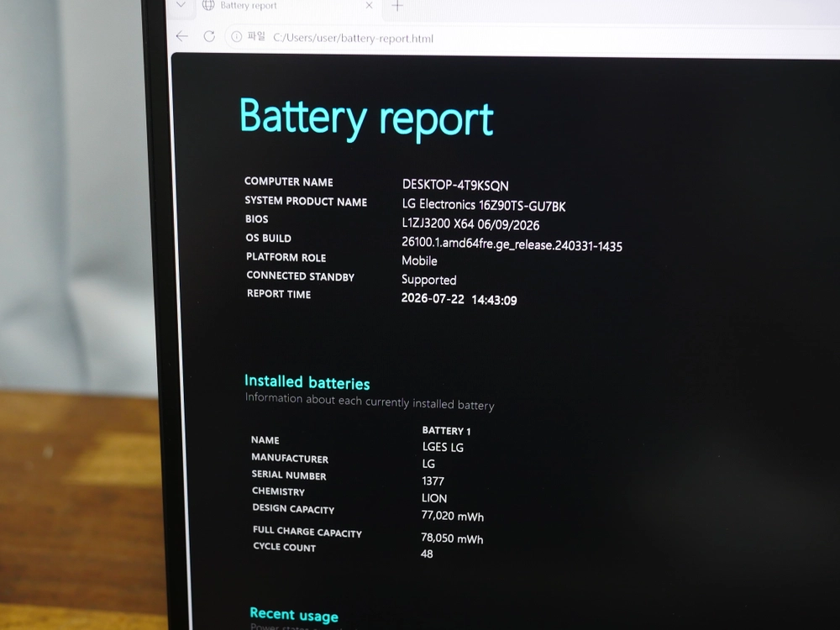Click the PLATFORM ROLE label
Image resolution: width=840 pixels, height=630 pixels.
coord(286,257)
